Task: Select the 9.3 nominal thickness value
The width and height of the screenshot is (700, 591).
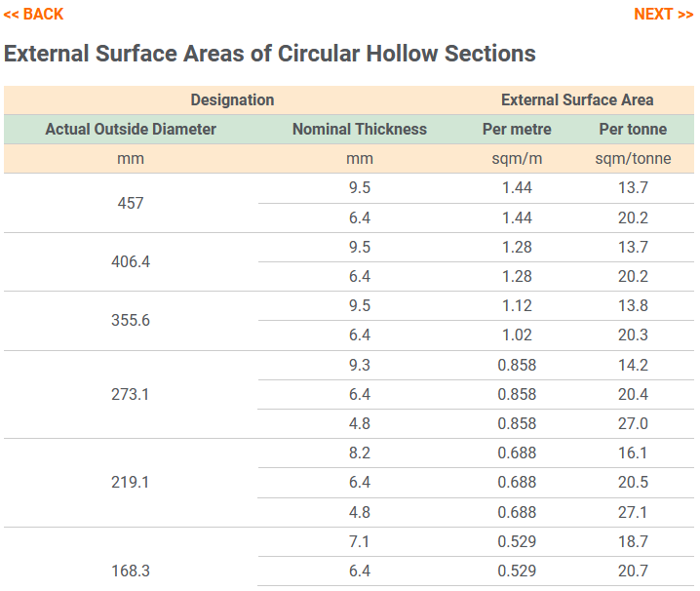Action: pos(360,365)
